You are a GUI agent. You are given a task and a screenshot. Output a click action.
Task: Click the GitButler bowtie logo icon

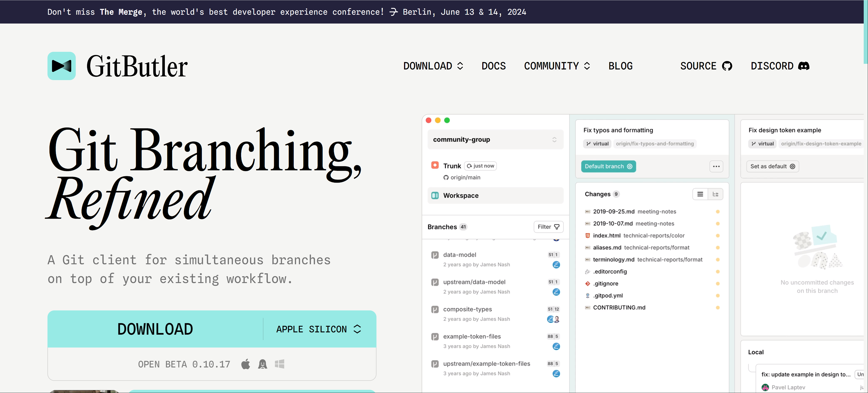(x=61, y=66)
